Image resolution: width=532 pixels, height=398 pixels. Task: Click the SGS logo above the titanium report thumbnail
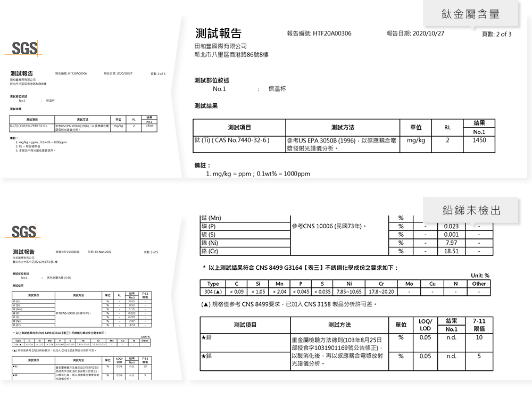(24, 48)
